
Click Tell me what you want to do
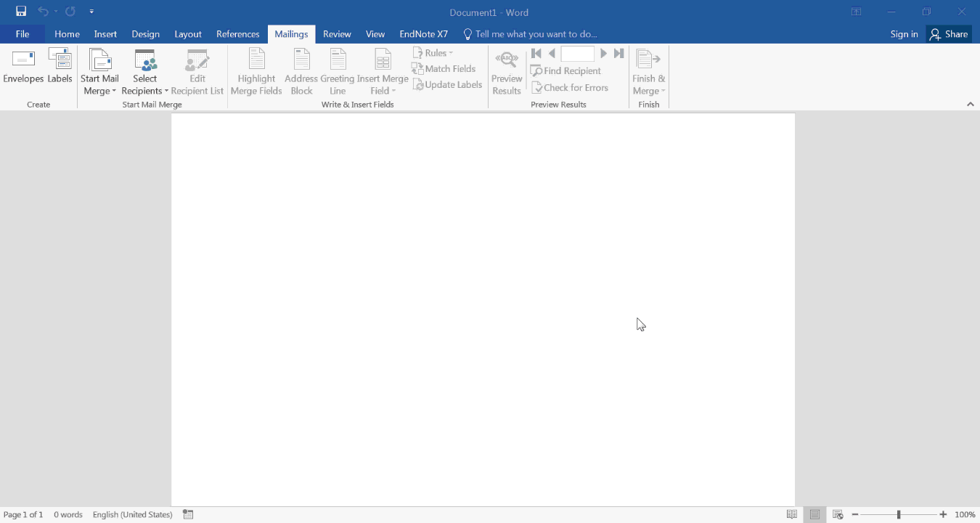530,34
